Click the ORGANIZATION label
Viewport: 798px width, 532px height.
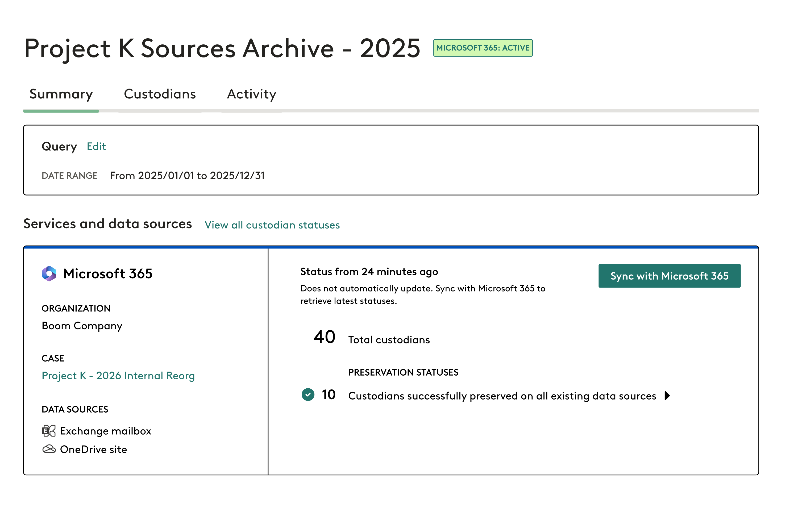coord(76,308)
